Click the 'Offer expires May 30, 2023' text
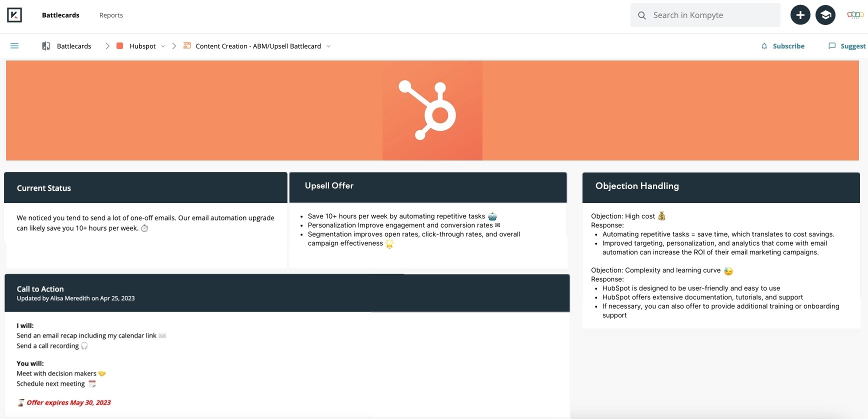This screenshot has width=868, height=419. point(68,402)
